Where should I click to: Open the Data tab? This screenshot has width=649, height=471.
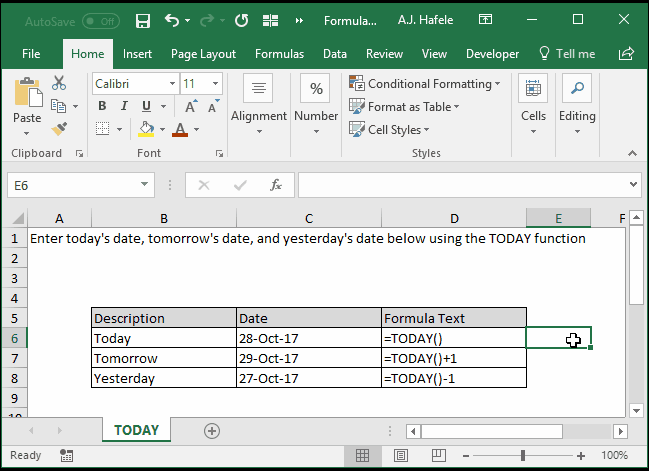tap(335, 54)
